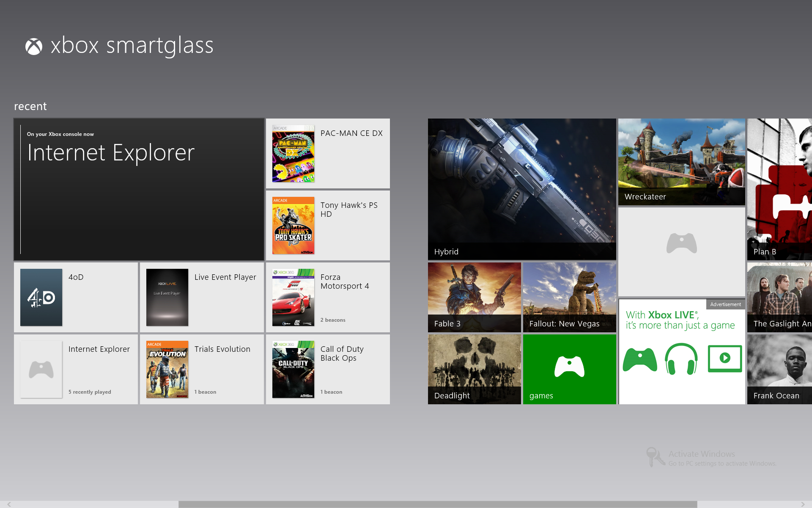The height and width of the screenshot is (508, 812).
Task: Open the Wreckateer game tile
Action: pos(681,162)
